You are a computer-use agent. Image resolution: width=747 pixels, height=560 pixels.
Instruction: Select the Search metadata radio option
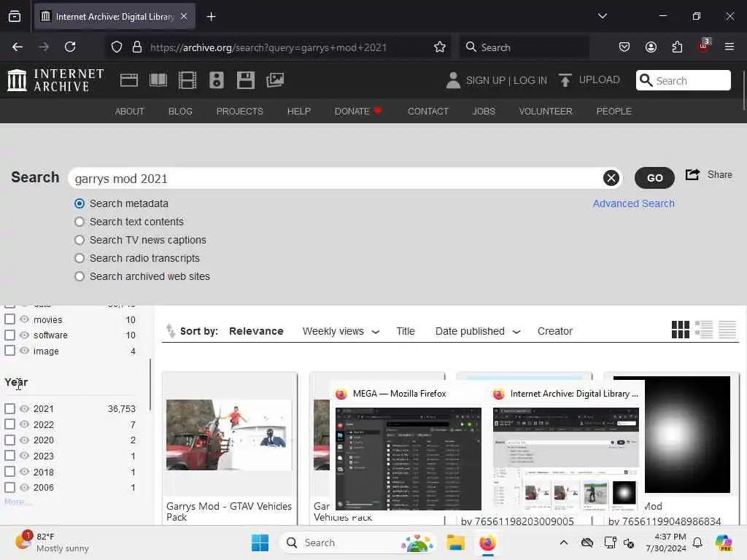(x=80, y=203)
